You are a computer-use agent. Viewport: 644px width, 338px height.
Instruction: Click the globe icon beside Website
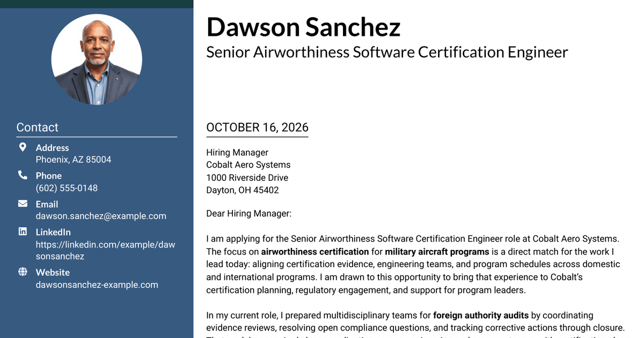pyautogui.click(x=23, y=271)
